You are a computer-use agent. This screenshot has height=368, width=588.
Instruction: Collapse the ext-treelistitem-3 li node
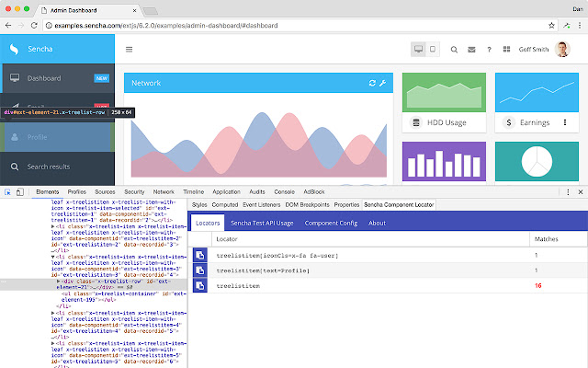[x=53, y=257]
